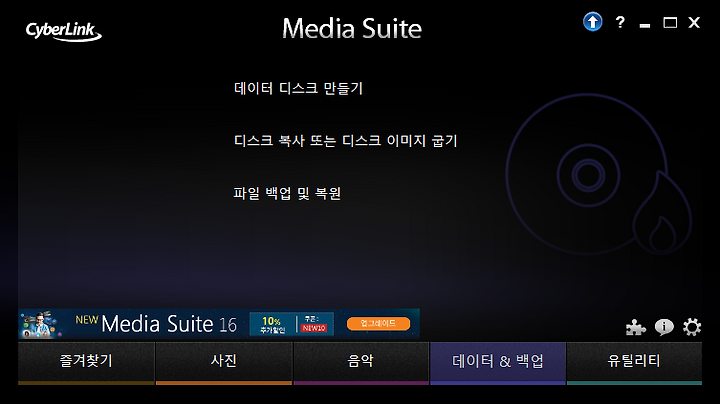The height and width of the screenshot is (405, 720).
Task: Click the 10% 추가할인 discount badge
Action: pos(272,324)
